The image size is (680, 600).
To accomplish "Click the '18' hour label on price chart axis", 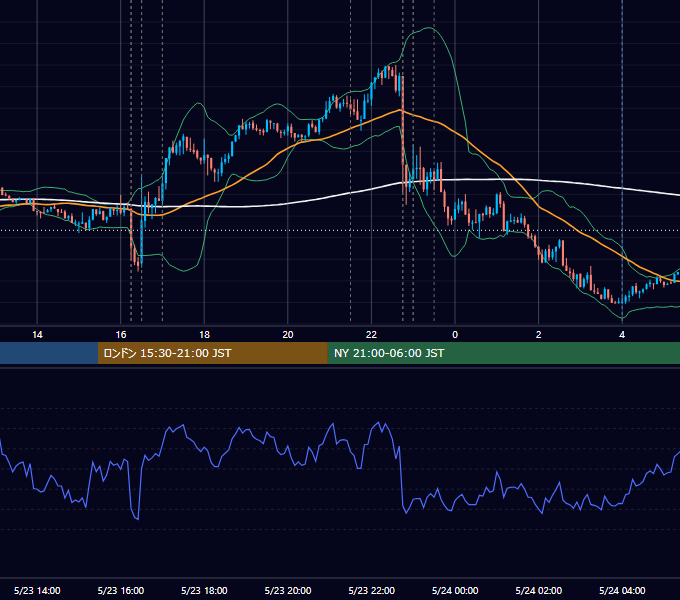I will [204, 335].
